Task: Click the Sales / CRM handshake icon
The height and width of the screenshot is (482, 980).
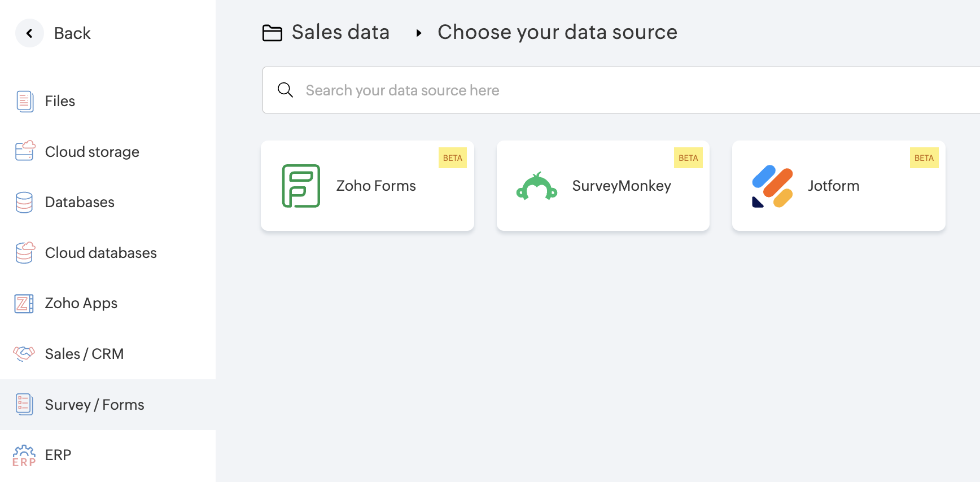Action: (x=24, y=354)
